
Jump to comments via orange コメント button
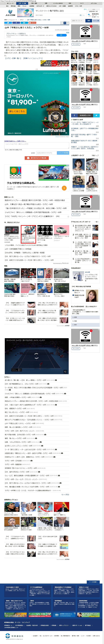[x=33, y=23]
